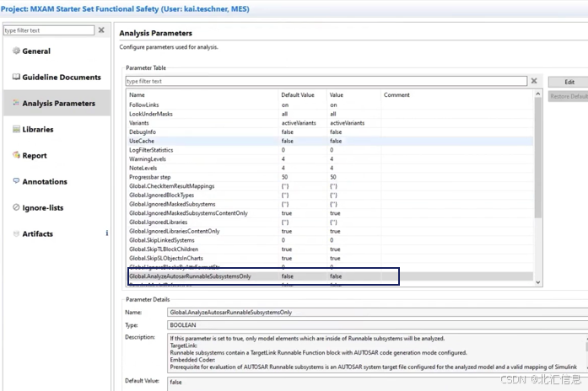
Task: Clear the sidebar filter with X
Action: [x=101, y=30]
